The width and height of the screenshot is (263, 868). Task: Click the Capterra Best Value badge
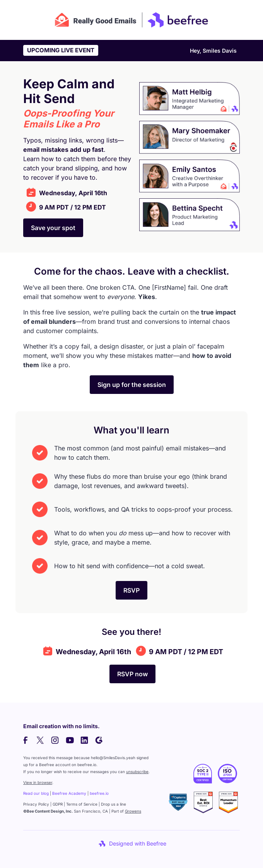[x=178, y=802]
